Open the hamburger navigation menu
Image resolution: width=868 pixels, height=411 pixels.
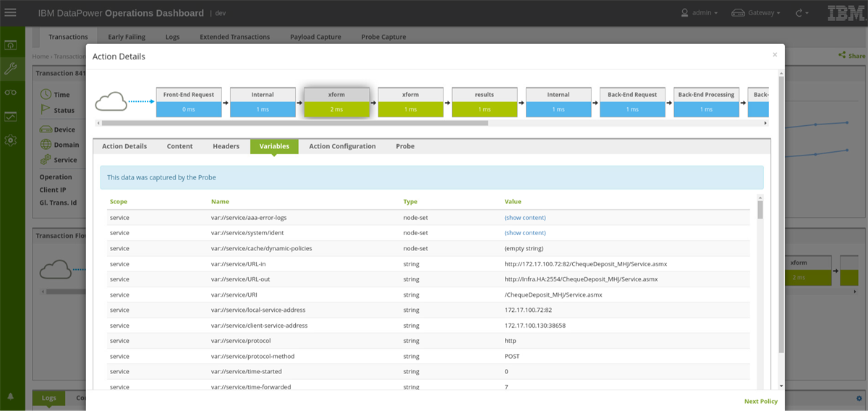[11, 12]
